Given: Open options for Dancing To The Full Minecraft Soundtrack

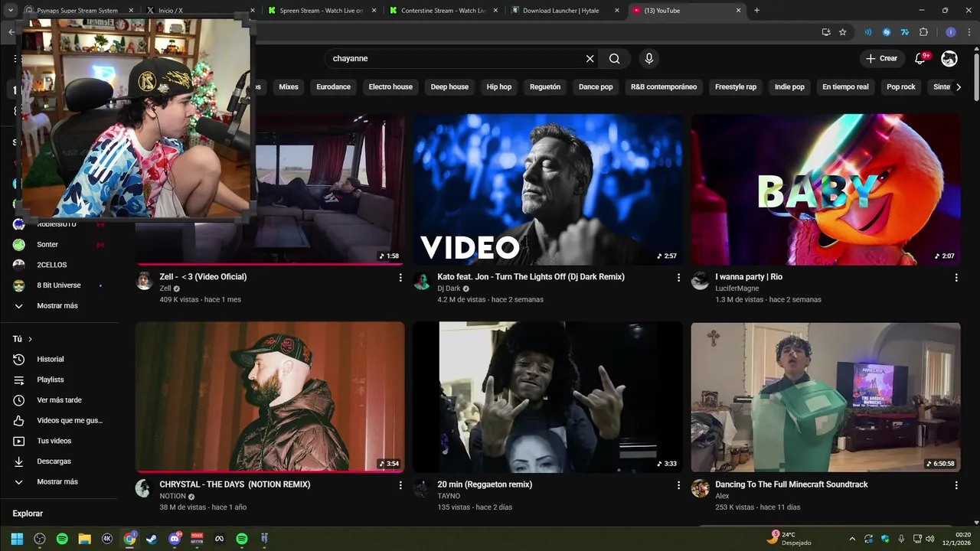Looking at the screenshot, I should [956, 485].
